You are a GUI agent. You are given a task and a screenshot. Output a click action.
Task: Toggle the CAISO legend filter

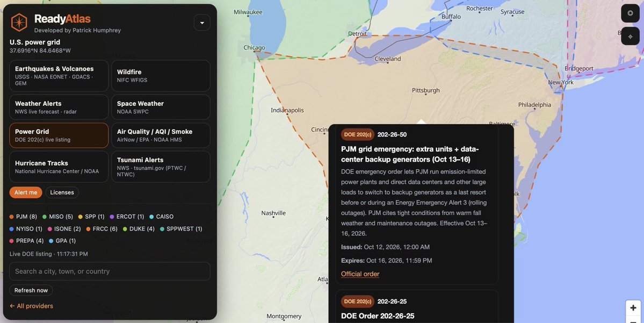point(162,217)
